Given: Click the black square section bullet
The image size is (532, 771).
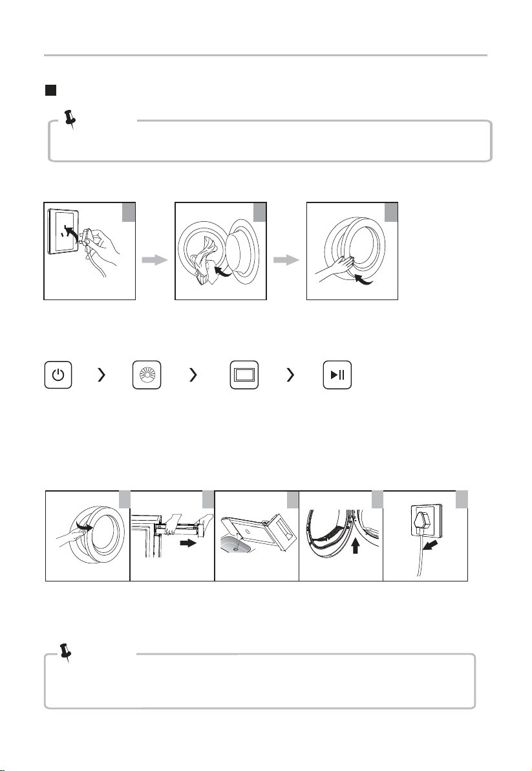Looking at the screenshot, I should click(x=50, y=91).
